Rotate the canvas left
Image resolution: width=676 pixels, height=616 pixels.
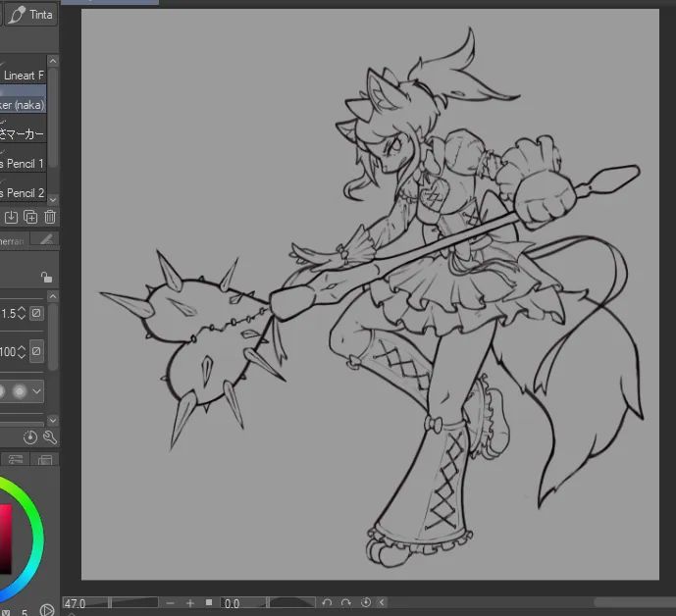pos(327,602)
